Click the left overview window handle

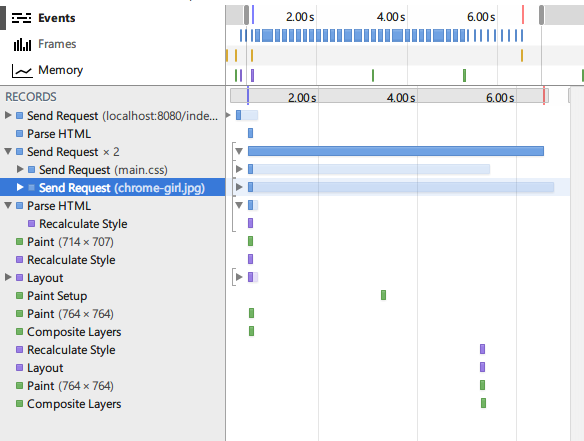[246, 15]
